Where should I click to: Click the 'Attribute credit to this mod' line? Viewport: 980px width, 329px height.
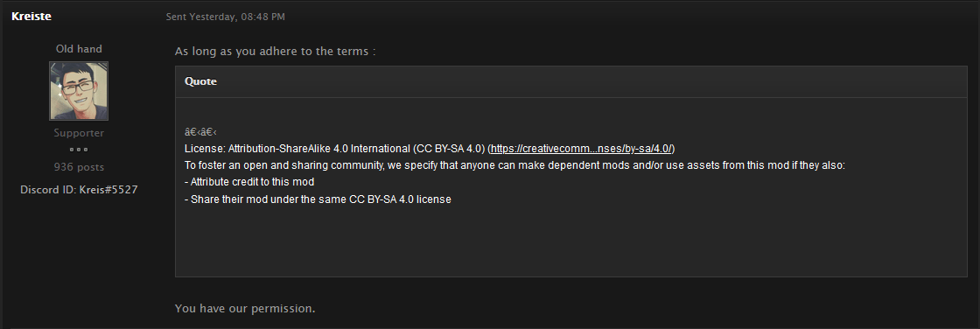pyautogui.click(x=249, y=182)
